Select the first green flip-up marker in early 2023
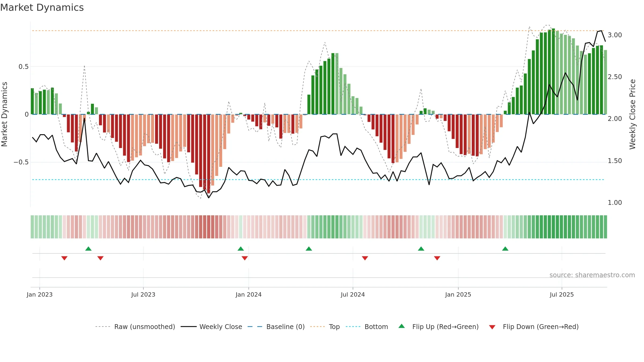 click(x=88, y=249)
